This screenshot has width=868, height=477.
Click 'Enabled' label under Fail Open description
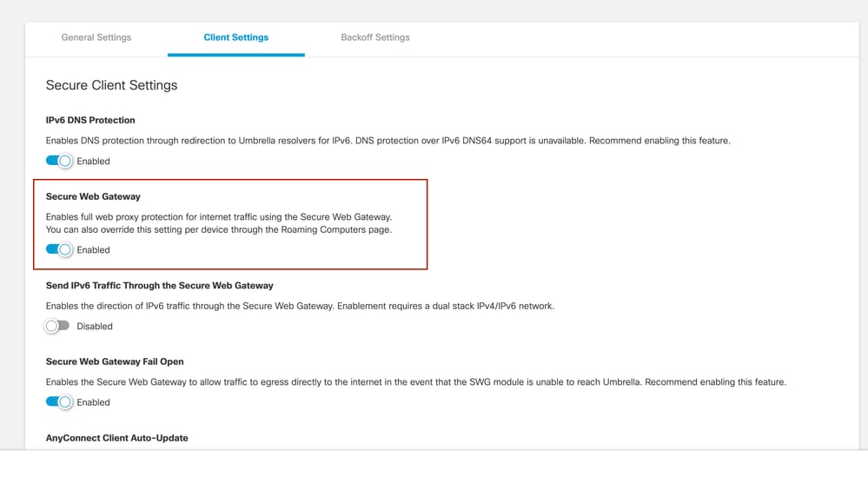point(93,402)
